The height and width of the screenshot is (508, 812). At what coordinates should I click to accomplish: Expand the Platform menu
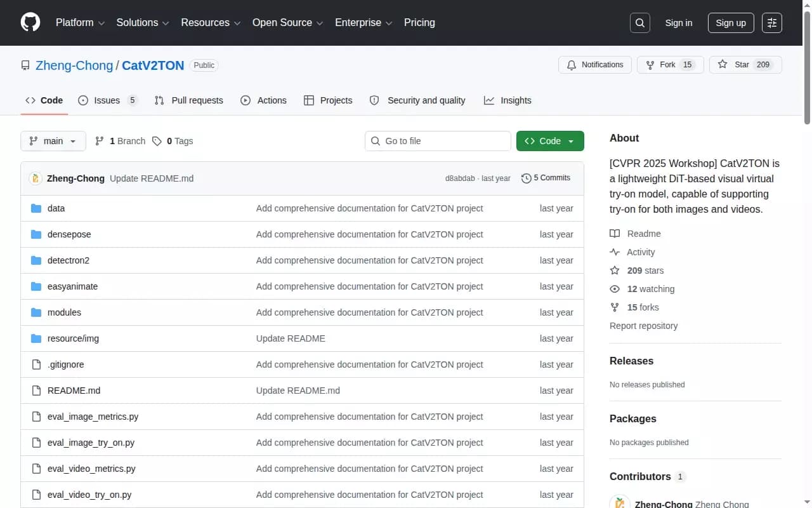coord(80,23)
